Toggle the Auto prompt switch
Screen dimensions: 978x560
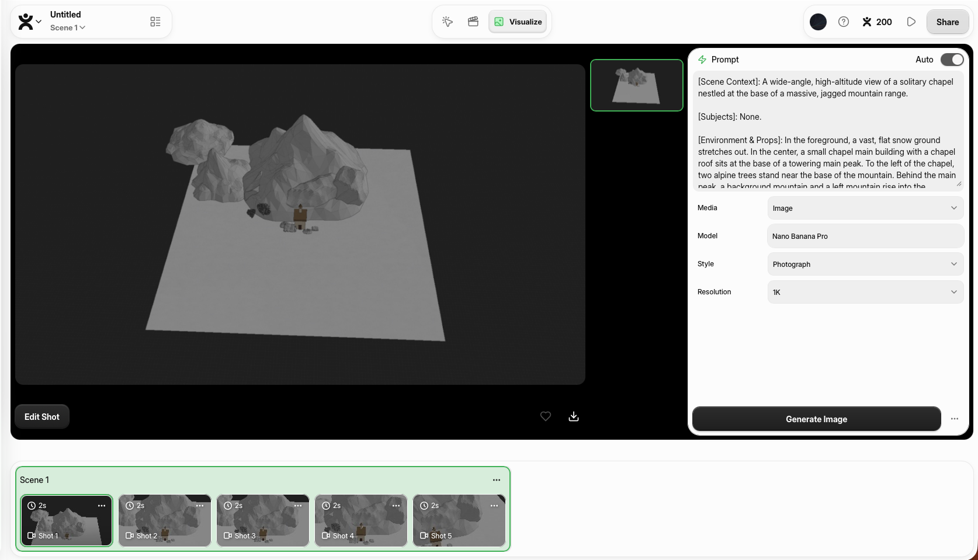(x=951, y=60)
